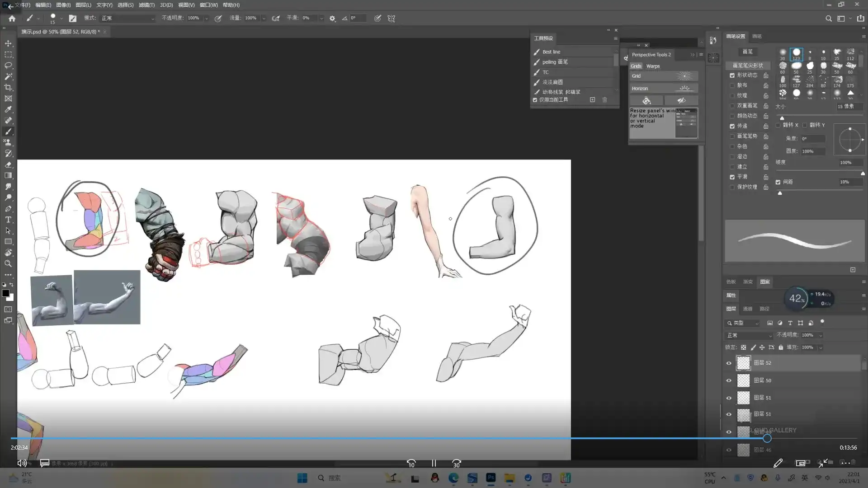Hide layer 图层 50 visibility eye

point(728,380)
